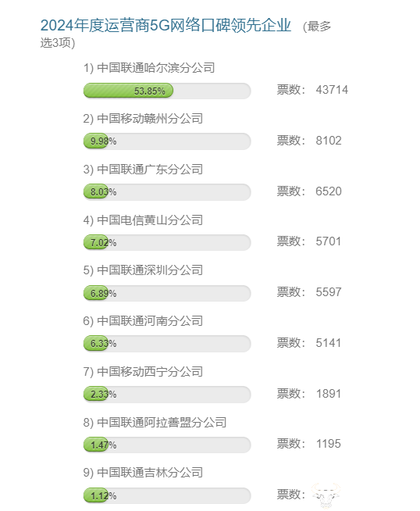Click the 7.02% progress bar
This screenshot has height=511, width=420.
(167, 242)
